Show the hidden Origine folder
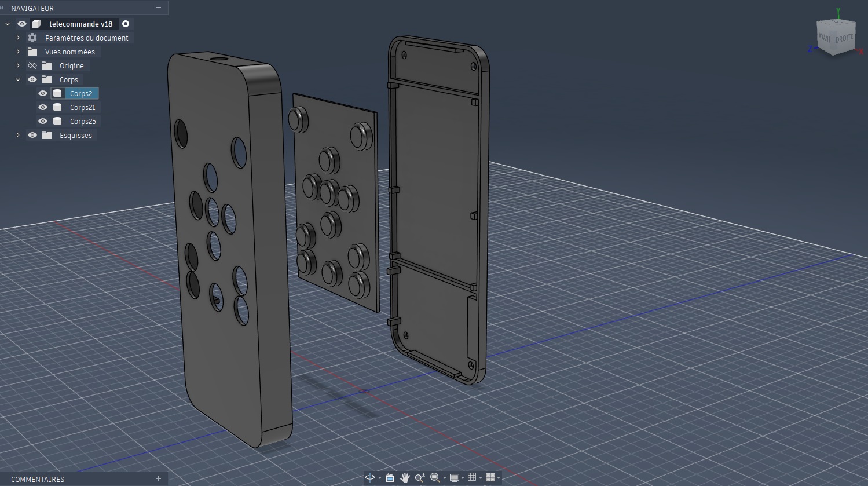 [32, 65]
